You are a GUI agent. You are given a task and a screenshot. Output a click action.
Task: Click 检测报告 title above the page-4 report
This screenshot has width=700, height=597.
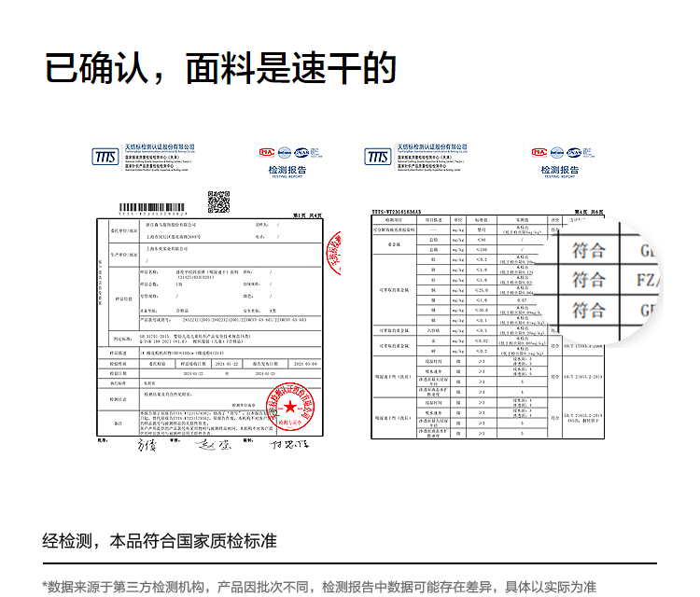tap(560, 170)
